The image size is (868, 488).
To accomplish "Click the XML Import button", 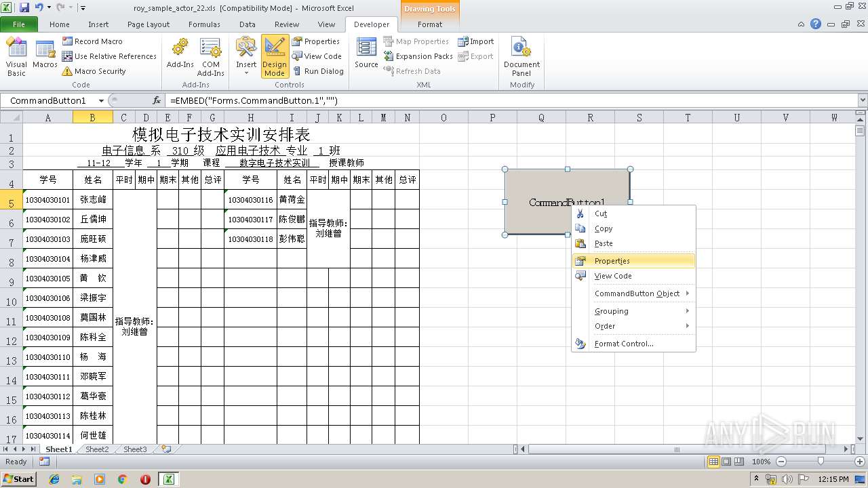I will (475, 41).
